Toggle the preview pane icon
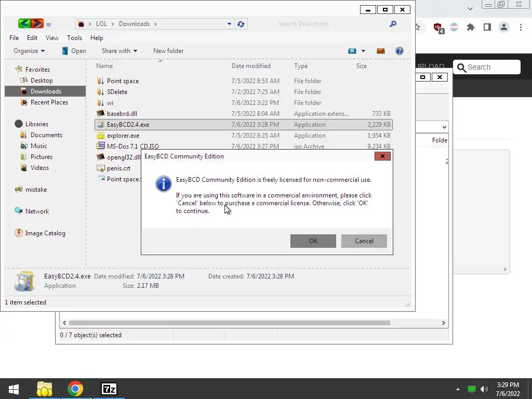 pos(381,51)
